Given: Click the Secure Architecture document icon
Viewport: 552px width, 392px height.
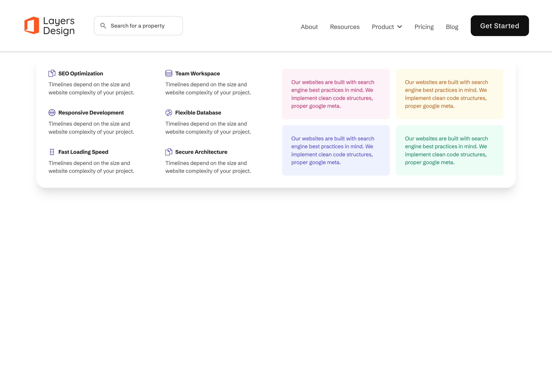Looking at the screenshot, I should tap(169, 152).
